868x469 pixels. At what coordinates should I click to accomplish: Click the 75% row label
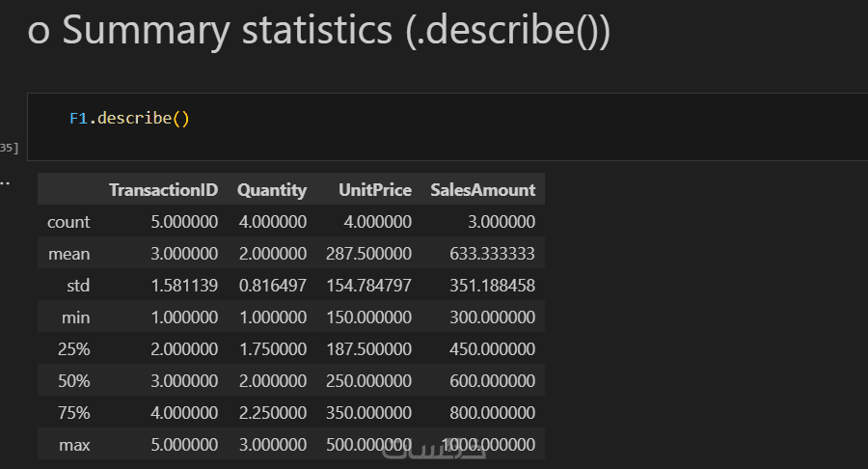click(x=73, y=413)
